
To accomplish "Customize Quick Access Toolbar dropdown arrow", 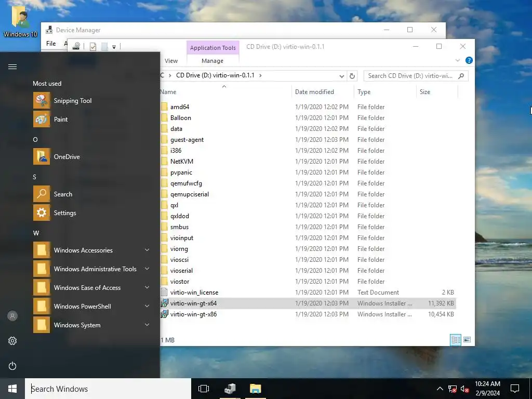I will [114, 47].
